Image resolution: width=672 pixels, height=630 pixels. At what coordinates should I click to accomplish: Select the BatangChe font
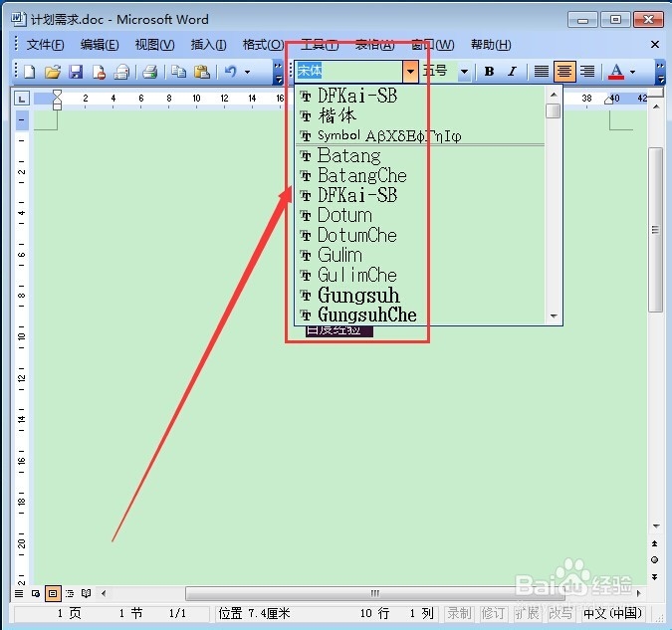(x=420, y=175)
